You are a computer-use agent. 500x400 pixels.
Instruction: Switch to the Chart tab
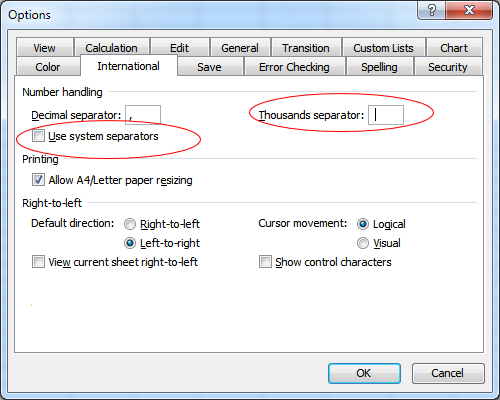tap(454, 48)
